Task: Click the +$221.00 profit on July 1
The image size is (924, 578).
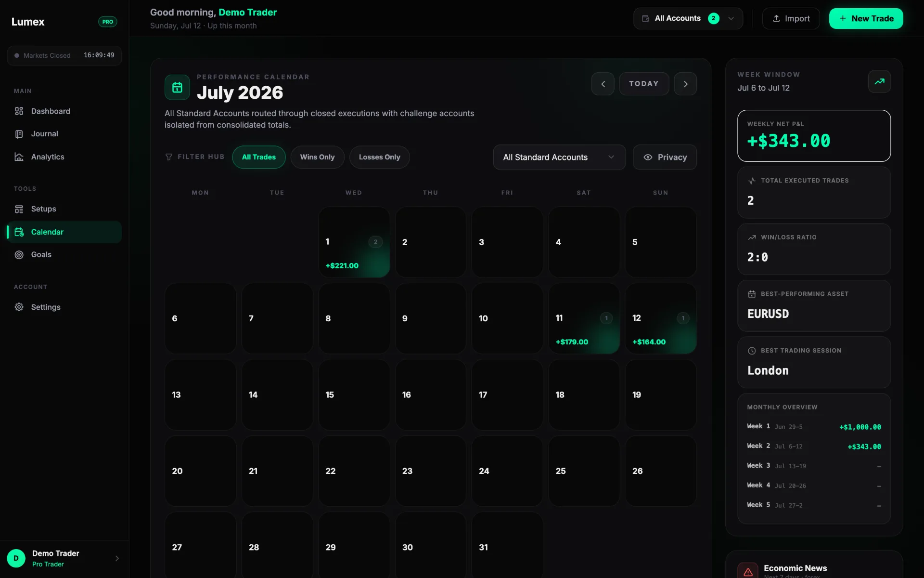Action: 342,266
